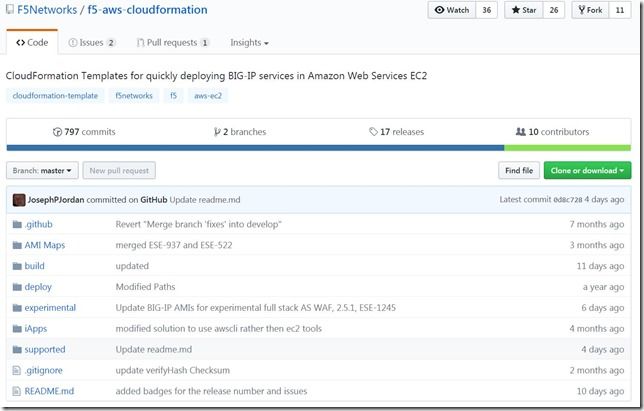644x411 pixels.
Task: Click the README.md file icon
Action: pyautogui.click(x=16, y=391)
